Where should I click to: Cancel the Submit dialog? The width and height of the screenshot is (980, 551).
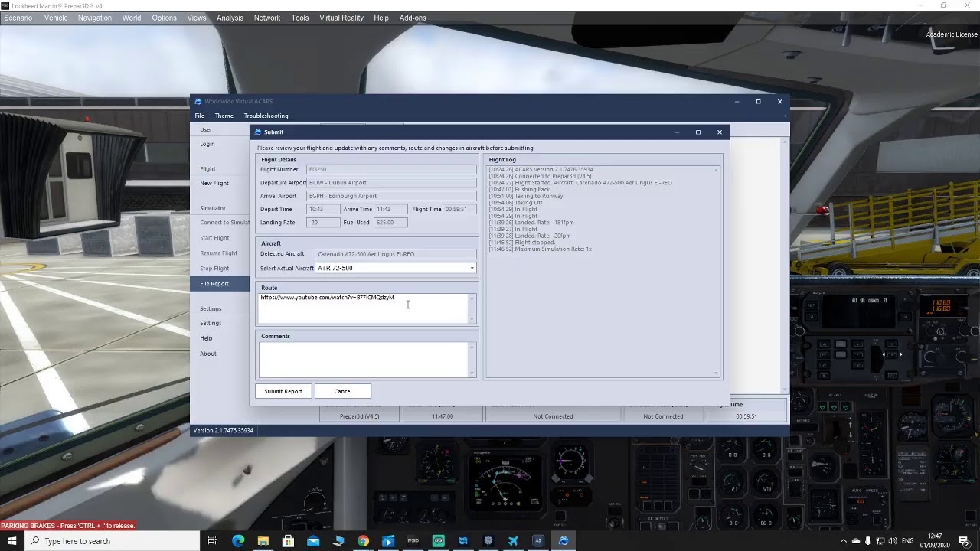(x=343, y=391)
